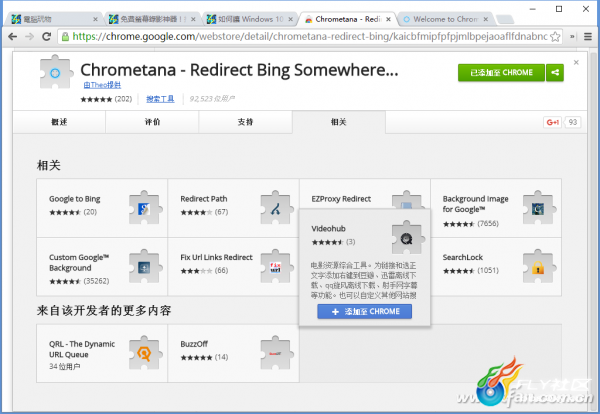Open Fix Url Links Redirect title

(x=216, y=258)
